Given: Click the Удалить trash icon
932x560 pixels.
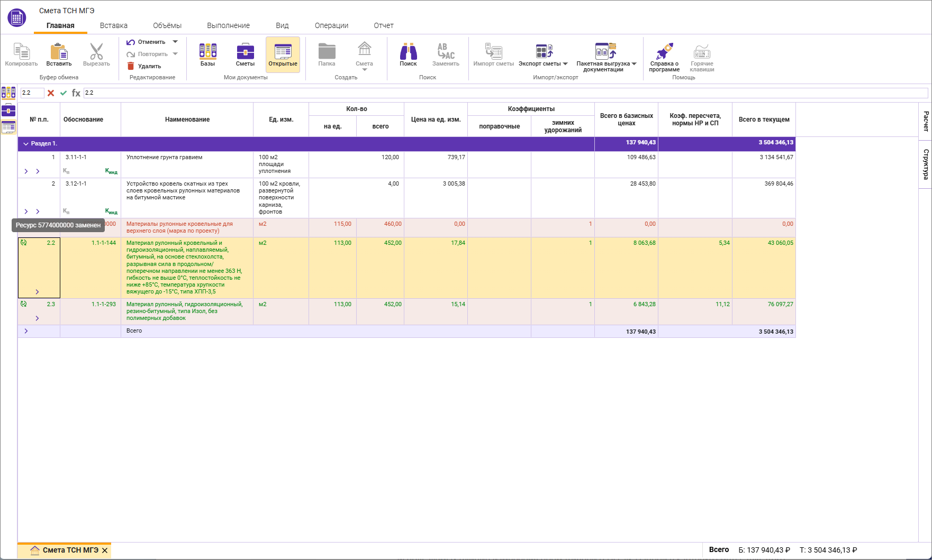Looking at the screenshot, I should click(131, 66).
